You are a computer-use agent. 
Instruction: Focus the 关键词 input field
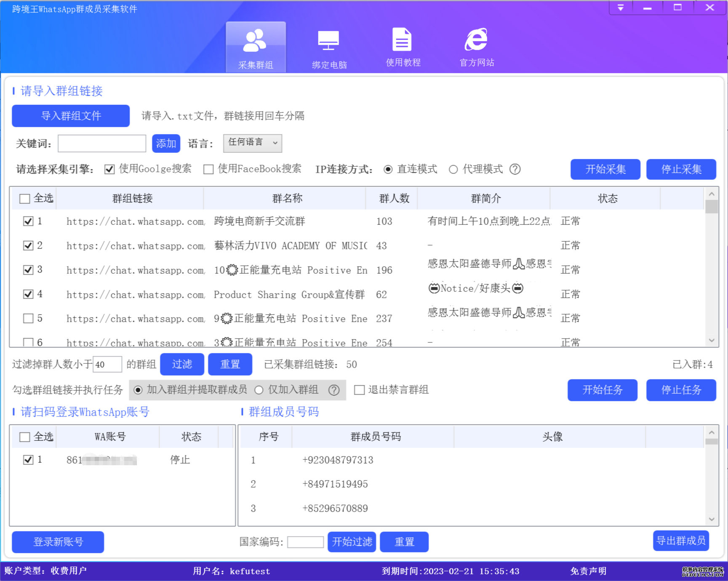pos(102,144)
